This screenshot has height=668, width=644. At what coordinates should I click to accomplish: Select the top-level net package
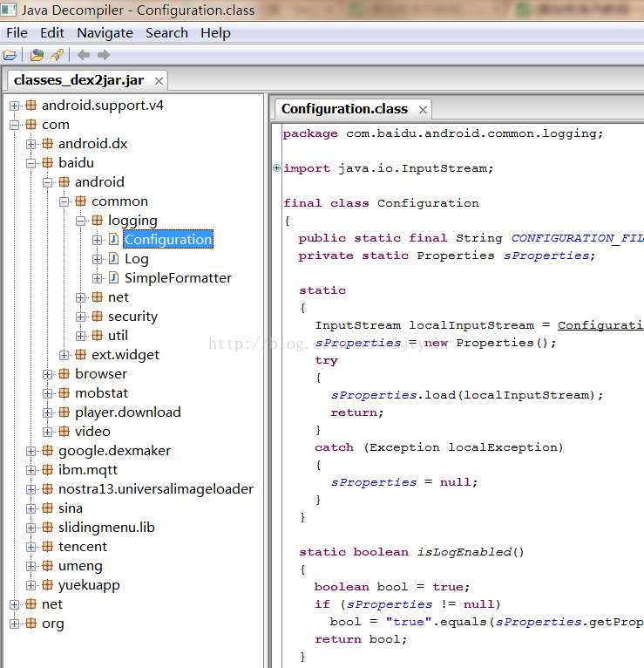pos(52,604)
